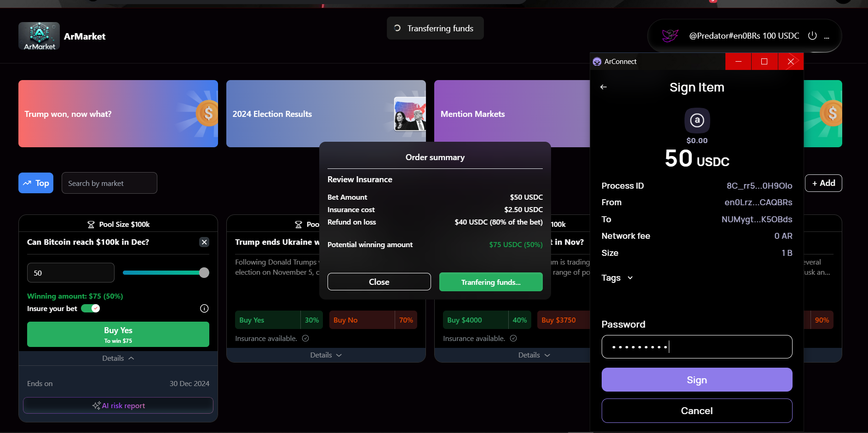Viewport: 868px width, 433px height.
Task: Click the Refund on loss $40 USDC value
Action: point(499,222)
